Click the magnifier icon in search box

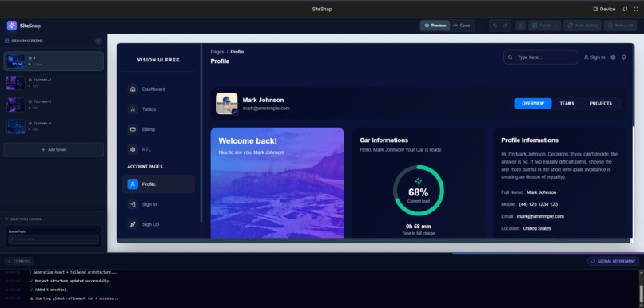click(510, 57)
